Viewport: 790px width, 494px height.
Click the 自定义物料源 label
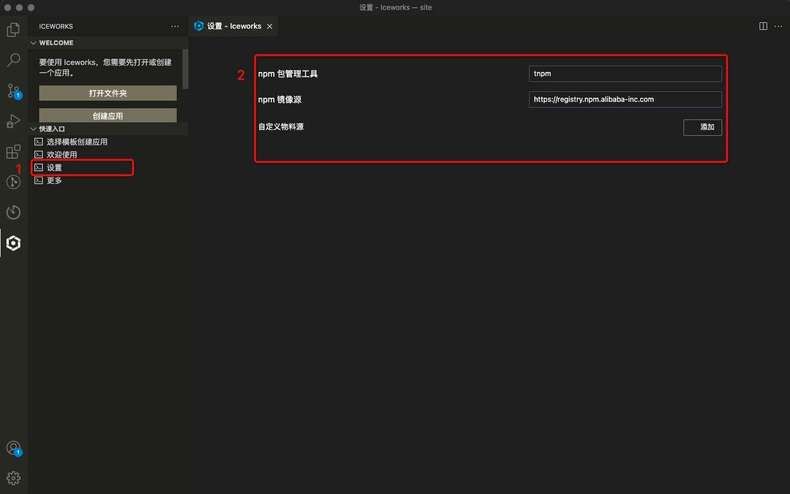tap(281, 127)
